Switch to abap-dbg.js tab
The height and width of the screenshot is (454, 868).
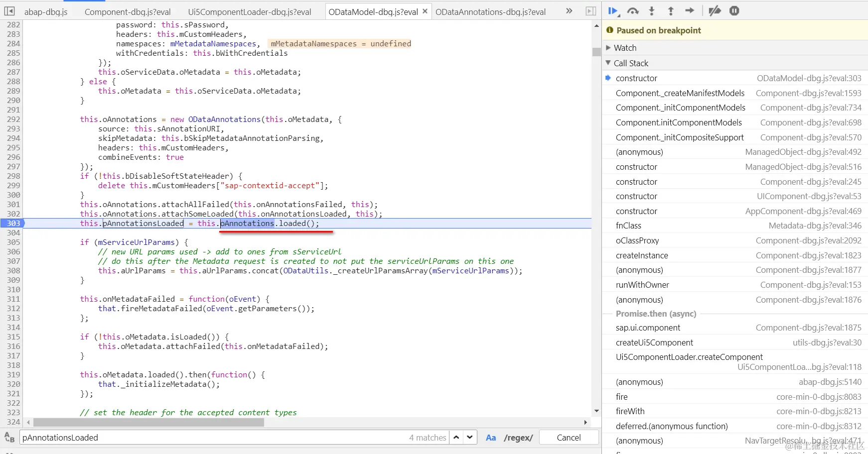46,12
